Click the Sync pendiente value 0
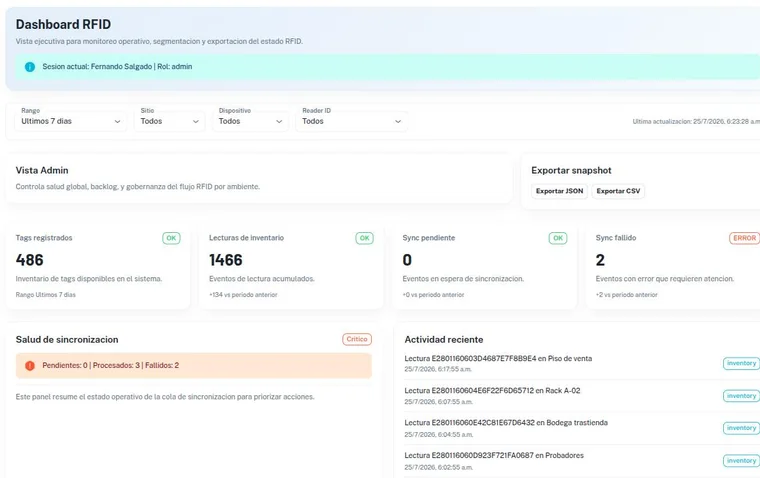 (x=407, y=260)
